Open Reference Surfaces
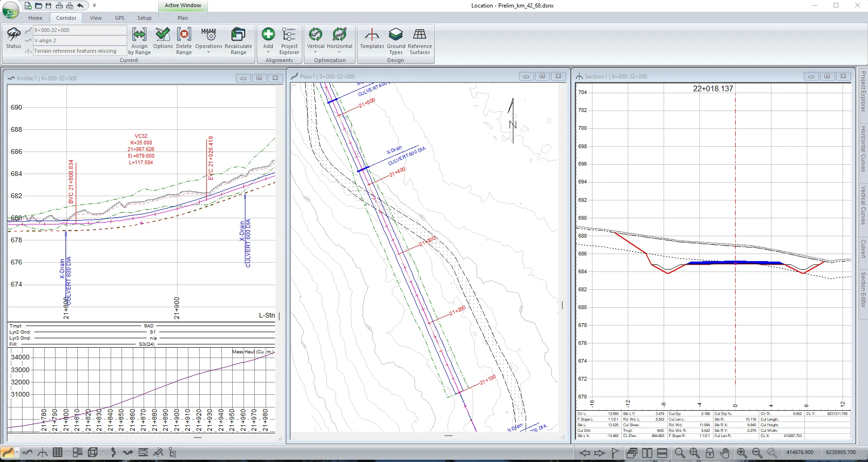Screen dimensions: 868x462 [420, 41]
